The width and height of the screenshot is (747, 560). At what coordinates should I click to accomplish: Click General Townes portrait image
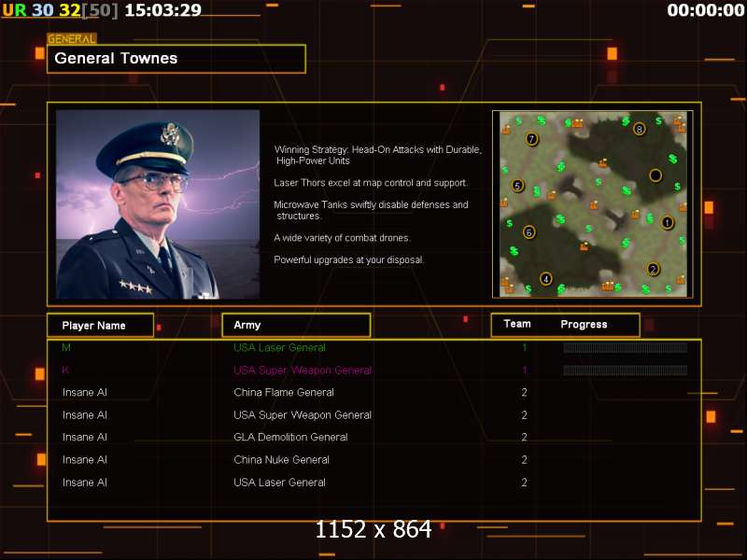coord(158,204)
